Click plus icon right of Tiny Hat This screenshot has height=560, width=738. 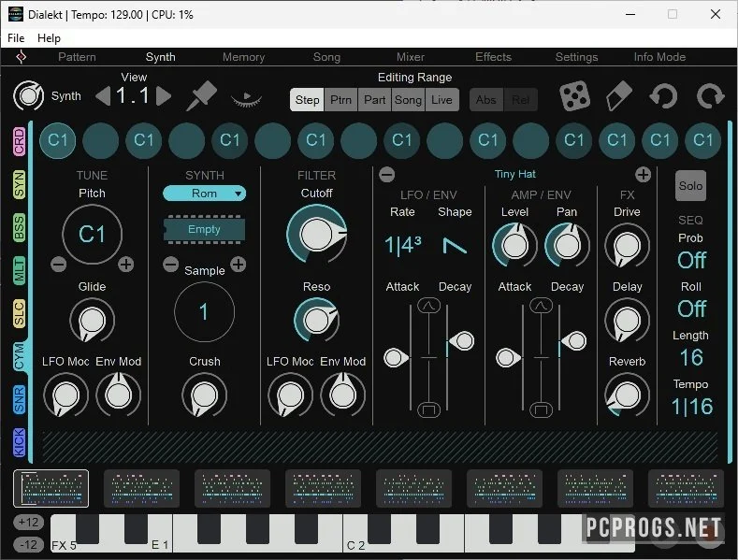point(643,175)
